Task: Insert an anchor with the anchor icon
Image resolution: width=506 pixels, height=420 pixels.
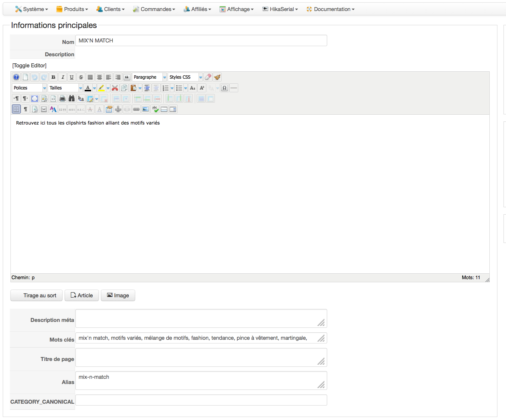Action: [118, 109]
